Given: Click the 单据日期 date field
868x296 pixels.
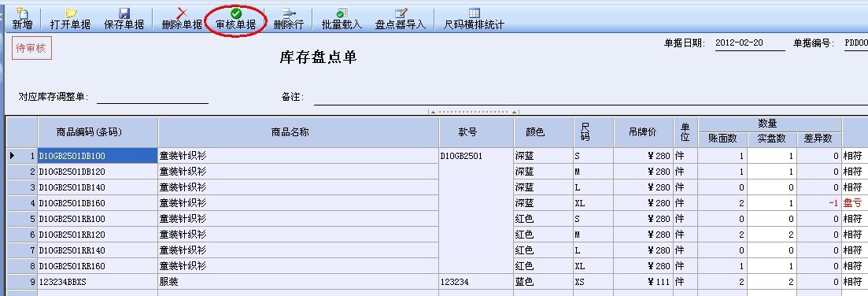Looking at the screenshot, I should pos(749,43).
